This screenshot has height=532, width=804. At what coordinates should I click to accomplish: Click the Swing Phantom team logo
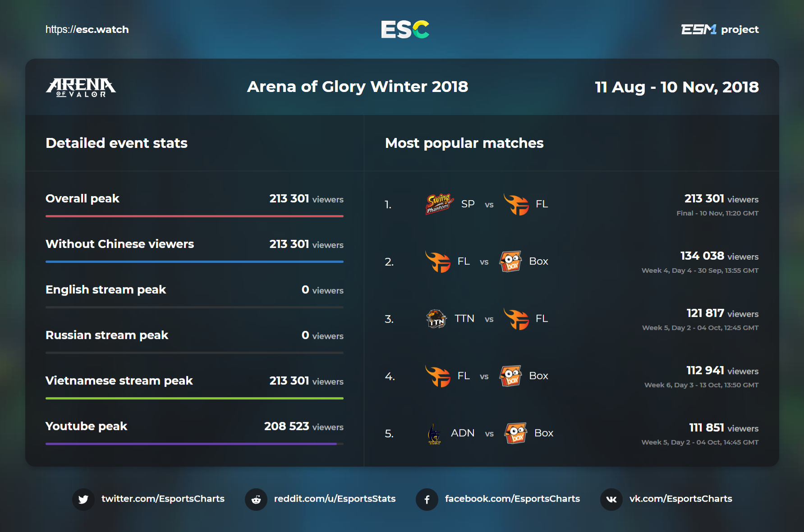pos(439,204)
